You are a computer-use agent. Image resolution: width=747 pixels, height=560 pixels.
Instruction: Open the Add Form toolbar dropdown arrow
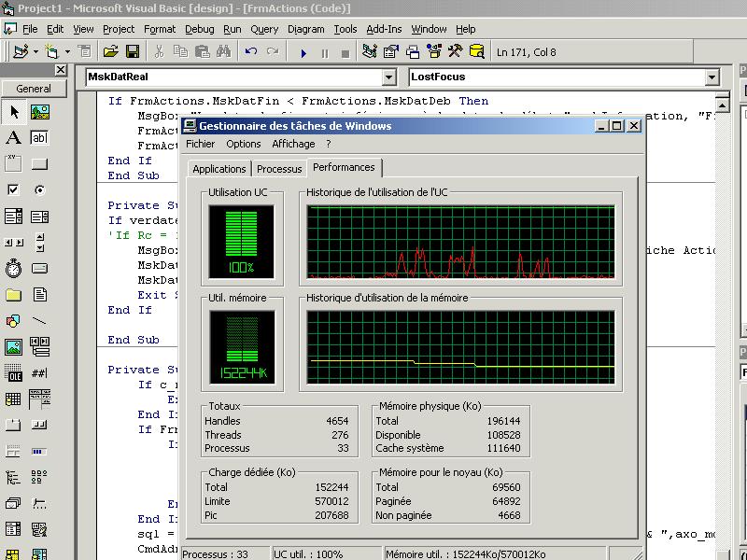pos(66,52)
